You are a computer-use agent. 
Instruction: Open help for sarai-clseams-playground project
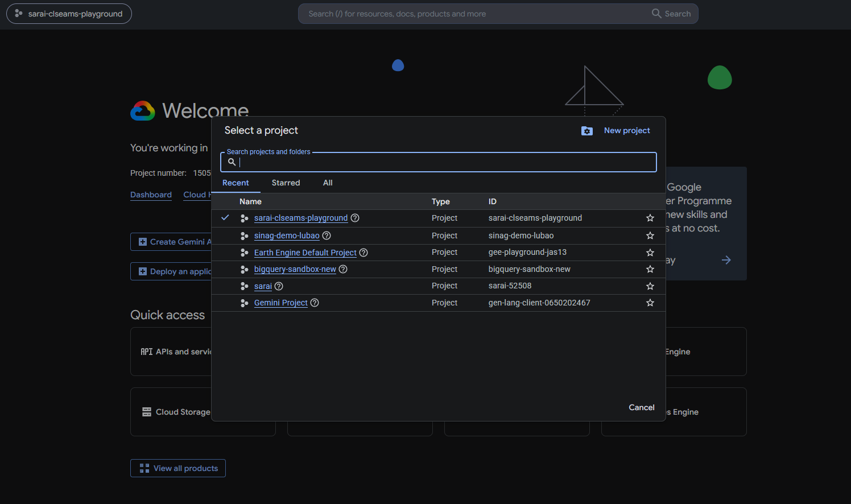(355, 218)
